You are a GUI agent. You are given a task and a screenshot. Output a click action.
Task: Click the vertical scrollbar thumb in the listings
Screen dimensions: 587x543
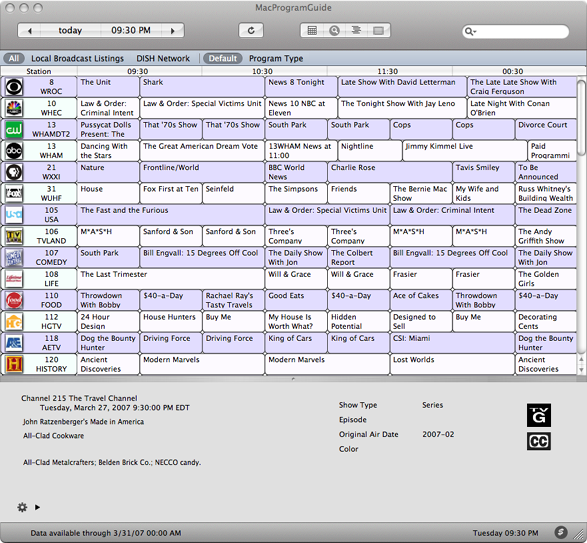[x=581, y=117]
